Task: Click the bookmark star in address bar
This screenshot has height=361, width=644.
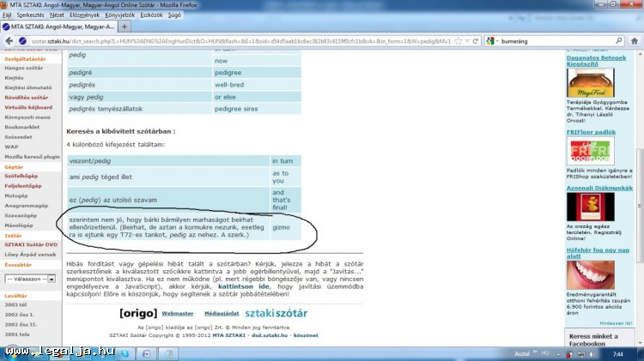Action: coord(459,40)
